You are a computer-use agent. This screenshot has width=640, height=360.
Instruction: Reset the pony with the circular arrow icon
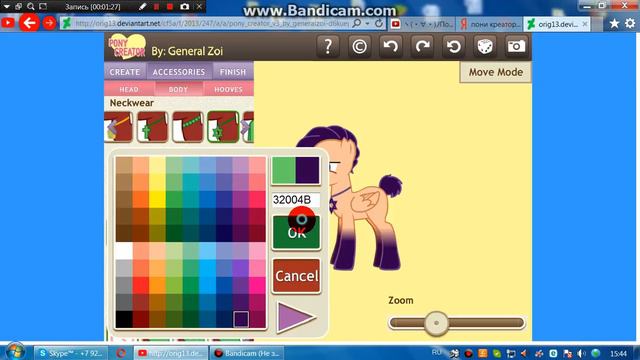pos(453,47)
